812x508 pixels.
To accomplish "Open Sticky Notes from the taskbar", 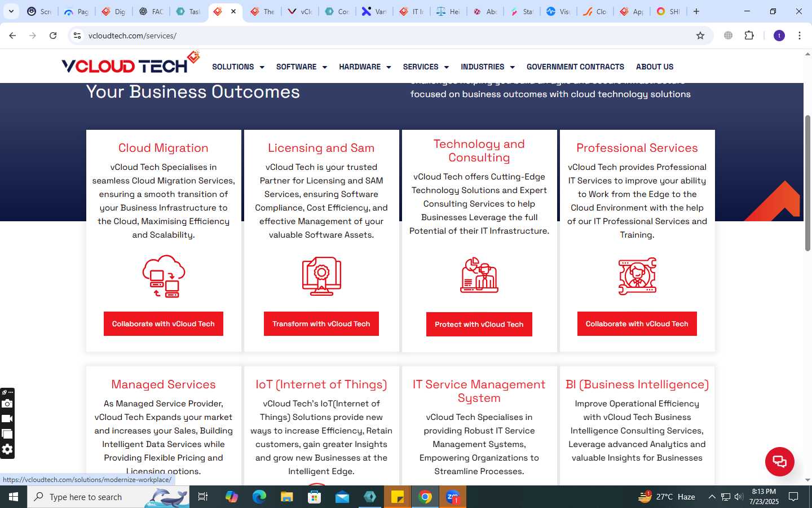I will click(x=398, y=497).
